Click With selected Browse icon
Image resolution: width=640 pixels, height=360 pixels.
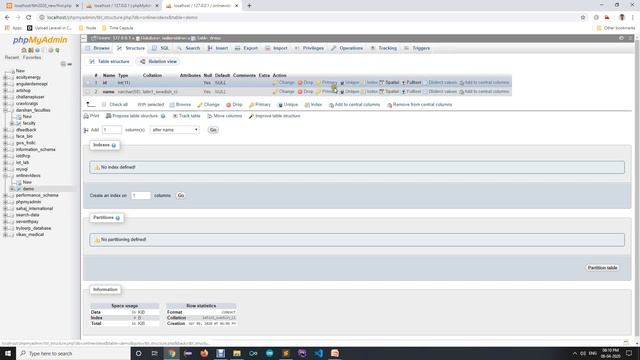tap(172, 105)
